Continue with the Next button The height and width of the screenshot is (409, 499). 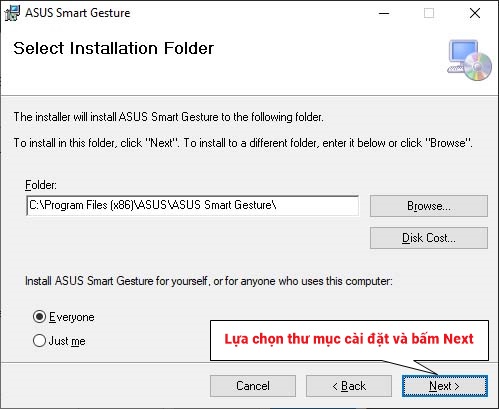click(445, 386)
